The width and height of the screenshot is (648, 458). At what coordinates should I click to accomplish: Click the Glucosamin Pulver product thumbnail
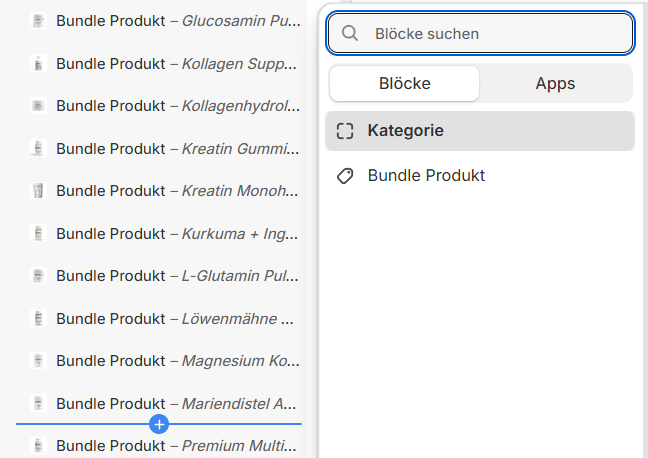[38, 20]
